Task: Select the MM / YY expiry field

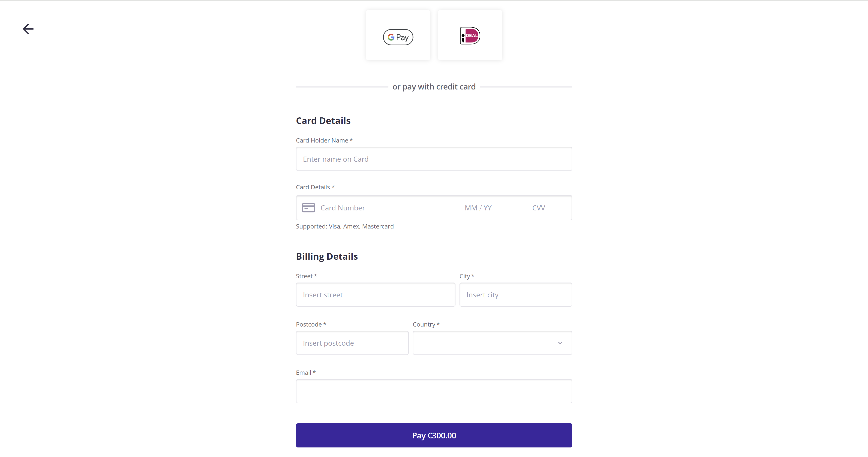Action: (x=478, y=208)
